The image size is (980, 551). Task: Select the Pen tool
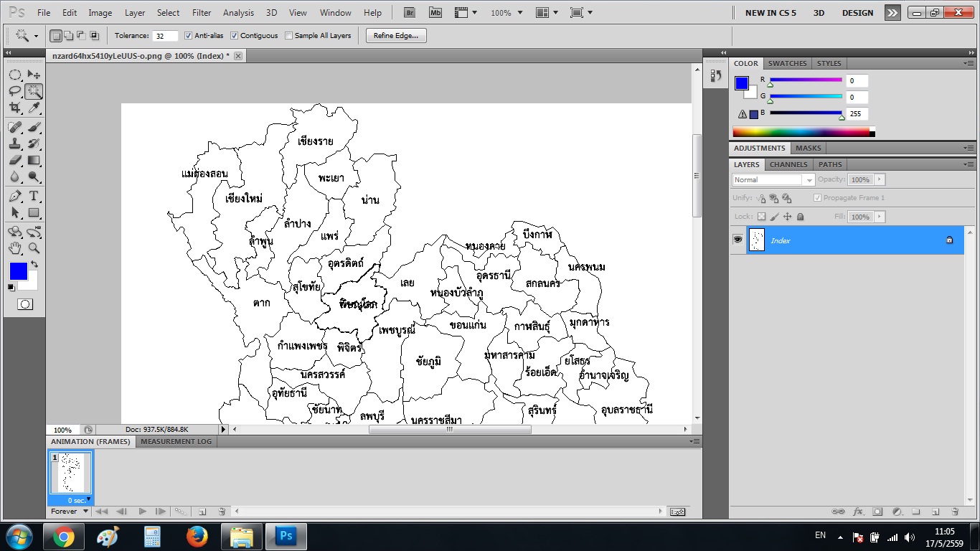click(x=14, y=196)
